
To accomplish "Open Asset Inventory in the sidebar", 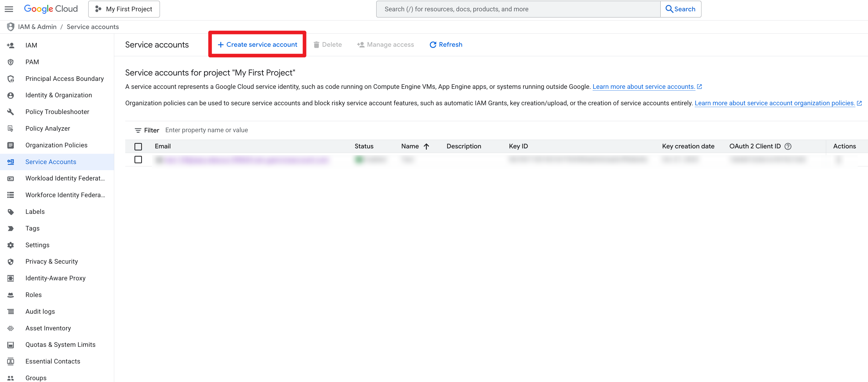I will (x=48, y=328).
